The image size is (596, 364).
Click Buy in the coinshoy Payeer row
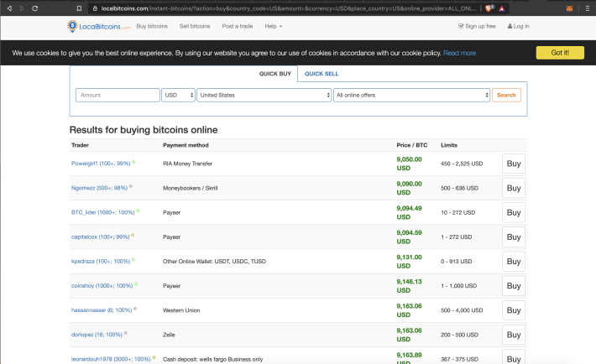[x=514, y=286]
